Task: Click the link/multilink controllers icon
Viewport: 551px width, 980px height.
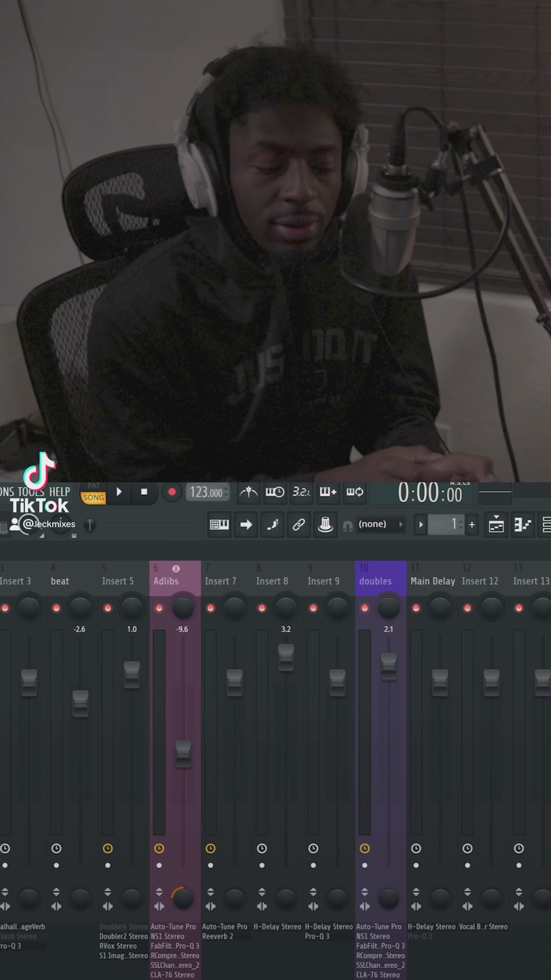Action: coord(298,525)
